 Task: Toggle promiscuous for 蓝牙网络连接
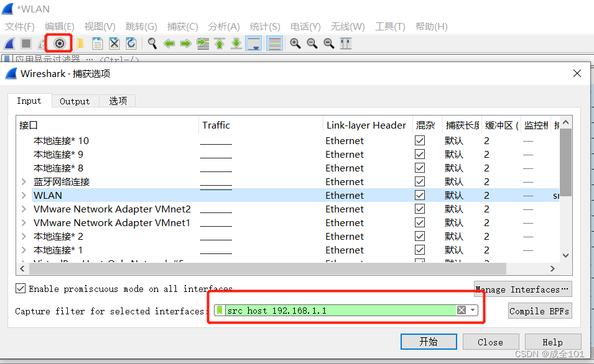(x=420, y=181)
